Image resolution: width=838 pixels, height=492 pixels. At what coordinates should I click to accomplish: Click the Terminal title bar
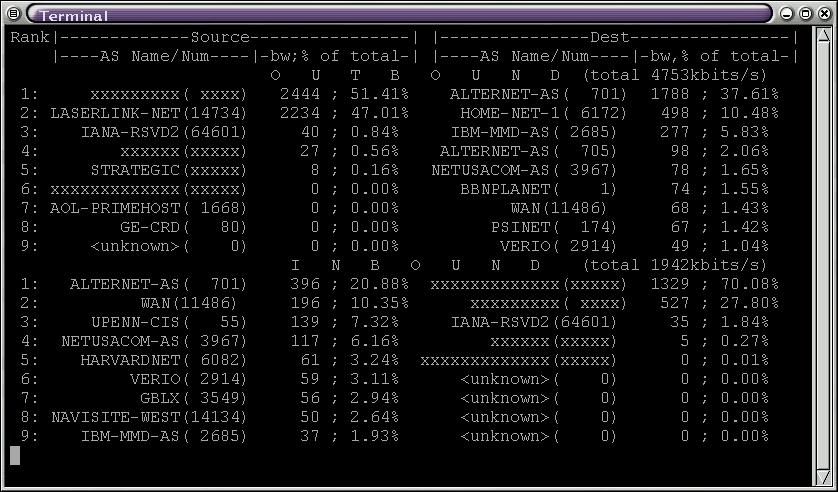click(398, 14)
